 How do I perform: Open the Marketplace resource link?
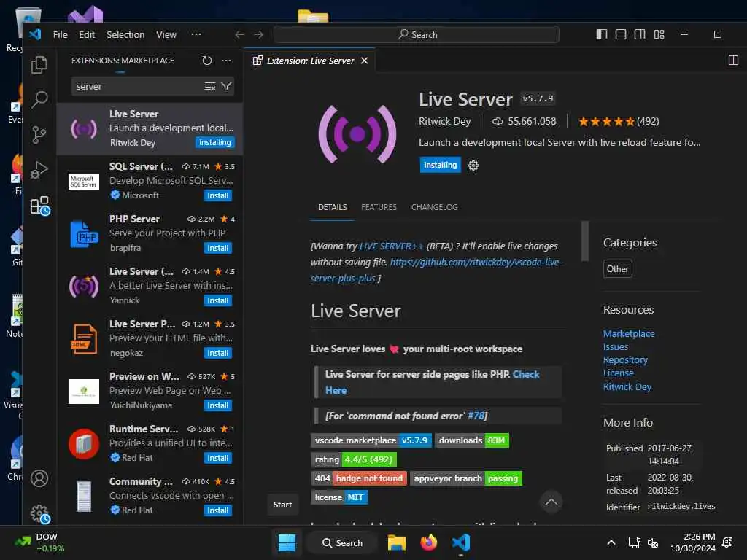pyautogui.click(x=628, y=333)
